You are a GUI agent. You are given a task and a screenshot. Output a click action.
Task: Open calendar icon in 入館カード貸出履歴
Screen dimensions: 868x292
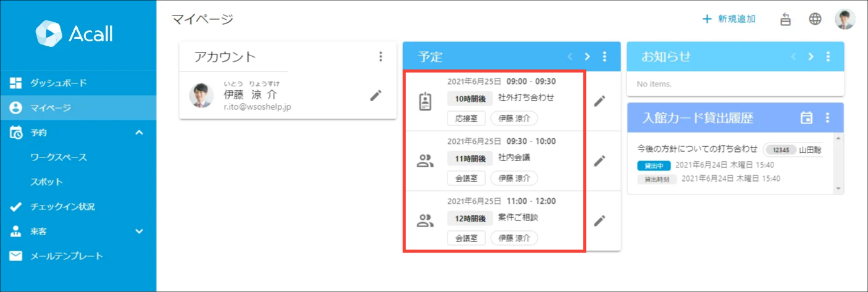pos(806,118)
